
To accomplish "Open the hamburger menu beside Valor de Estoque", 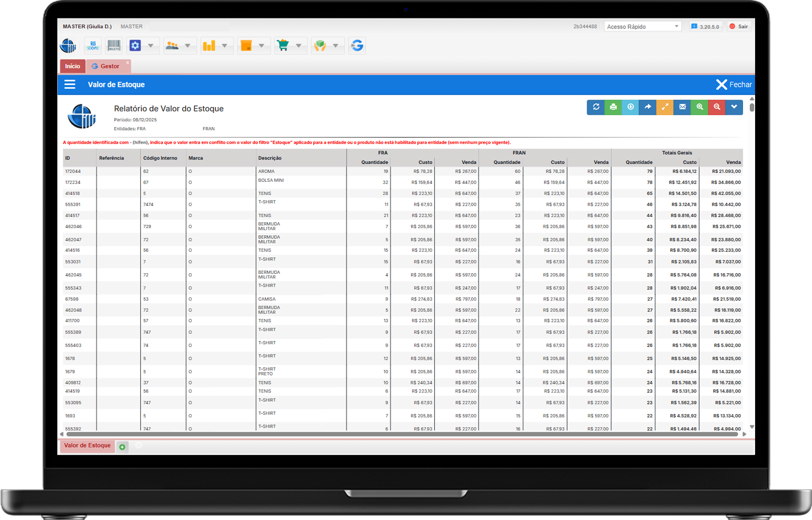I will pos(70,84).
